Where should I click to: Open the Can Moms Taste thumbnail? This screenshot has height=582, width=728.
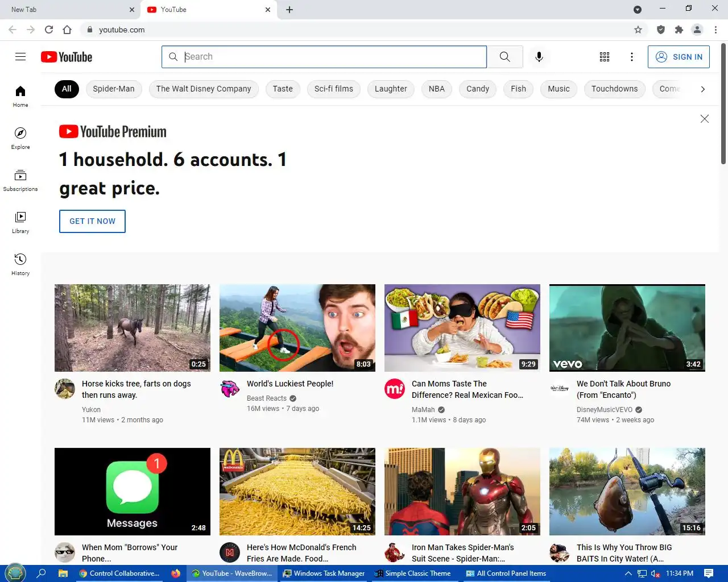pyautogui.click(x=462, y=328)
